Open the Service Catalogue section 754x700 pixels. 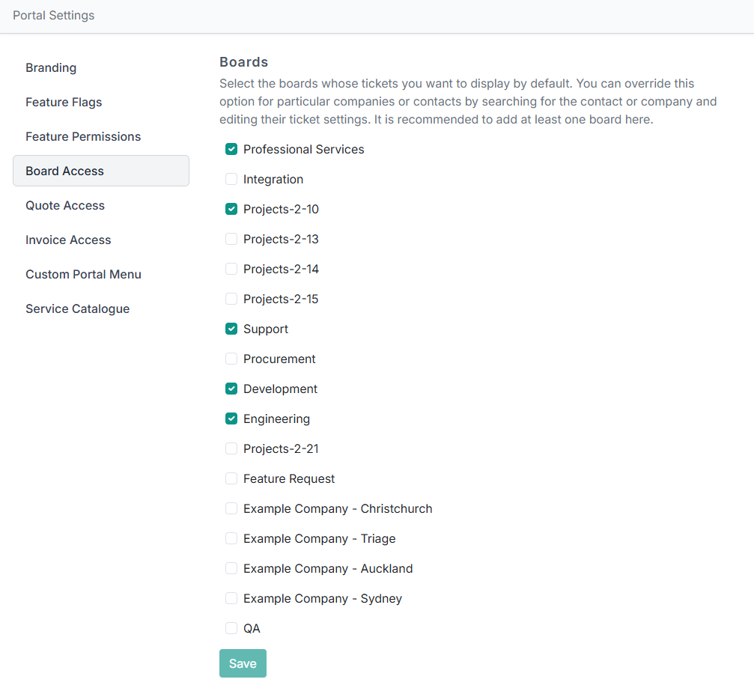pos(77,308)
